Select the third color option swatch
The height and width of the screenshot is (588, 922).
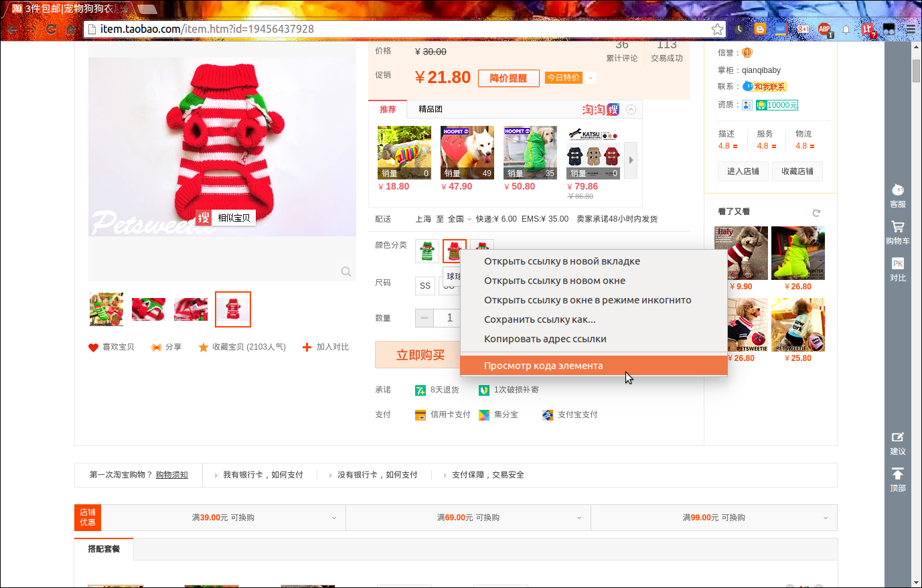pos(482,245)
